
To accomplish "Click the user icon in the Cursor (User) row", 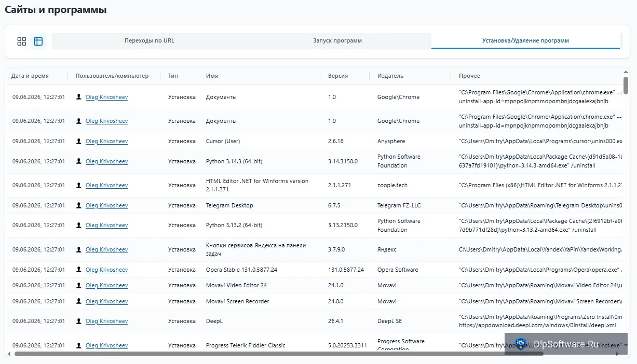I will (x=79, y=141).
